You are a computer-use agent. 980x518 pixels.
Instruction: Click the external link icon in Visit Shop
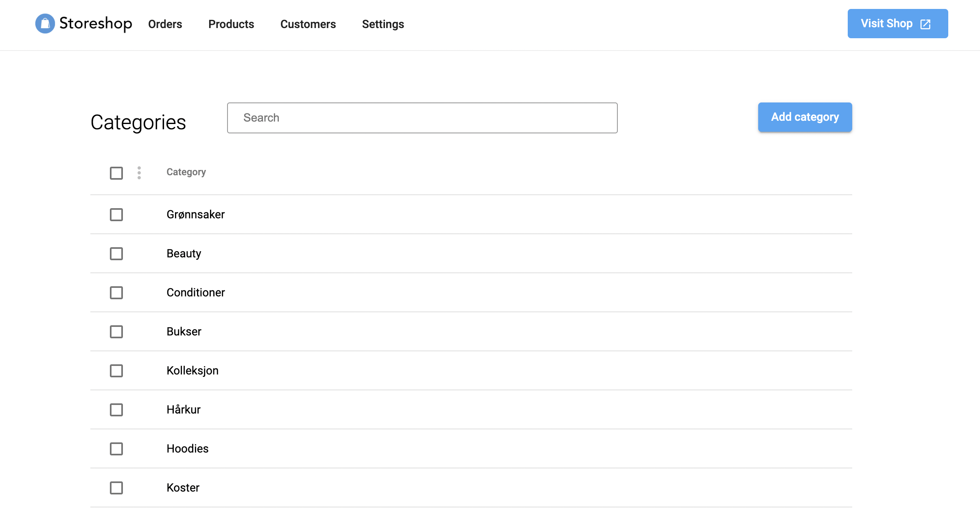(x=925, y=24)
